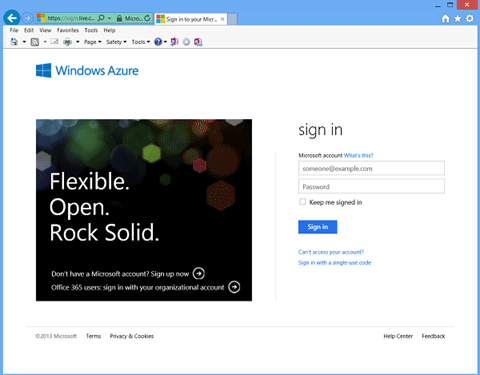Click the blue Sign in button
Viewport: 480px width, 375px height.
(x=317, y=227)
